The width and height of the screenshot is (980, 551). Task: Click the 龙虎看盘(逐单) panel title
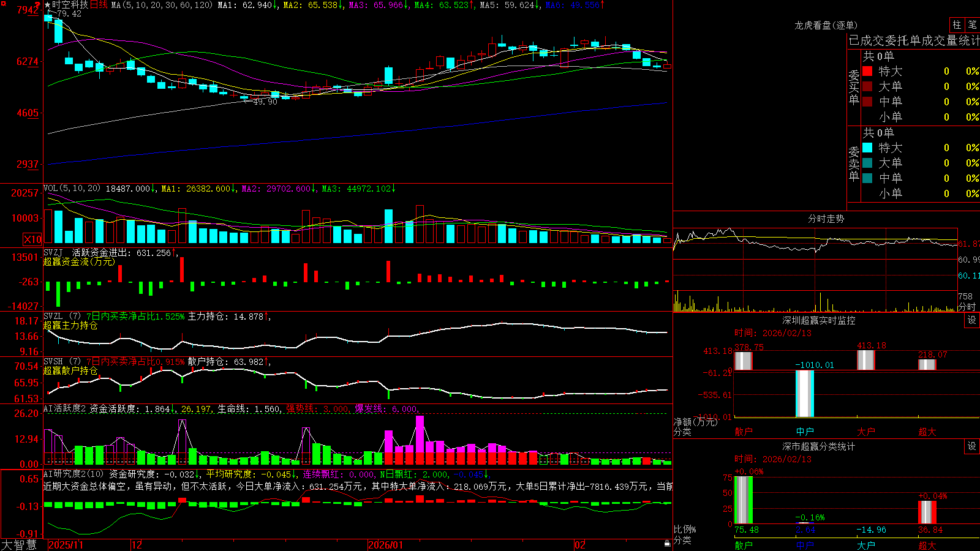pos(826,25)
